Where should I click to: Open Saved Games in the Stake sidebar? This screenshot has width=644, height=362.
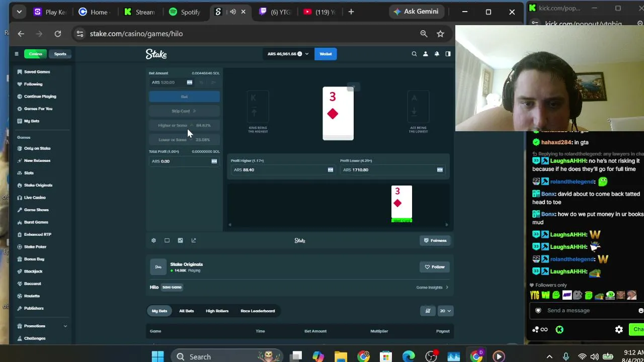pos(37,72)
